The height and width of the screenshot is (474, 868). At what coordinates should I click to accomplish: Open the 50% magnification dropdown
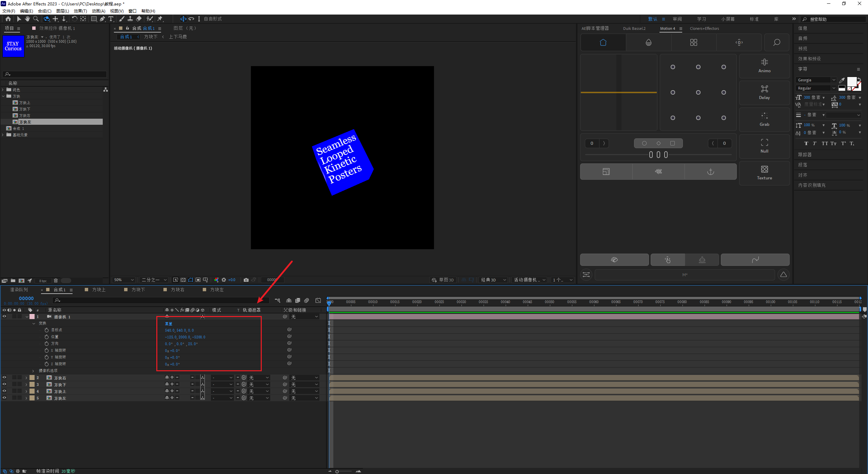pyautogui.click(x=124, y=280)
